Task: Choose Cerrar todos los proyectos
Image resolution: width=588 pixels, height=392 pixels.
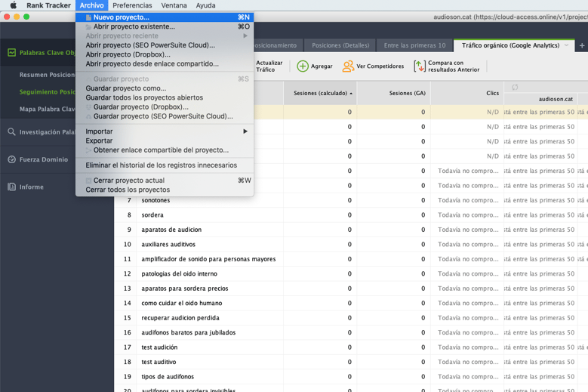Action: [x=165, y=190]
